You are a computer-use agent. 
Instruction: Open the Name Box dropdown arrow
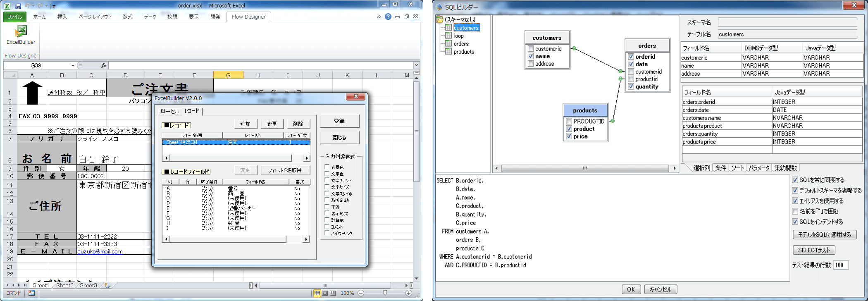point(73,65)
